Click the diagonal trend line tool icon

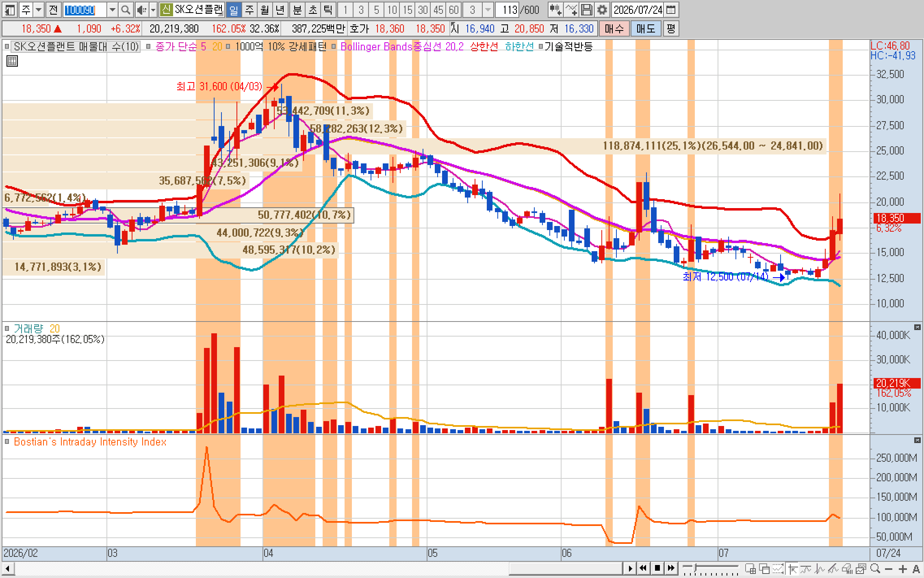click(833, 568)
